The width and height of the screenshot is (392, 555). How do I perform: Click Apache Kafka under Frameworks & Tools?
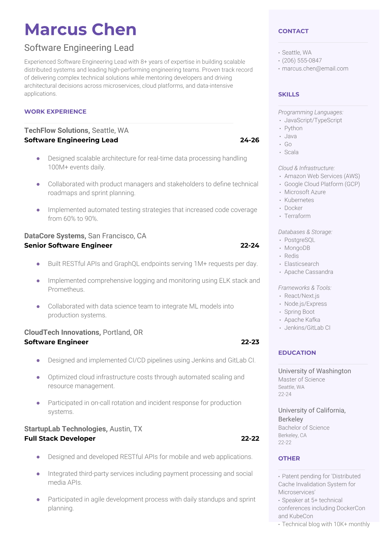pyautogui.click(x=302, y=320)
